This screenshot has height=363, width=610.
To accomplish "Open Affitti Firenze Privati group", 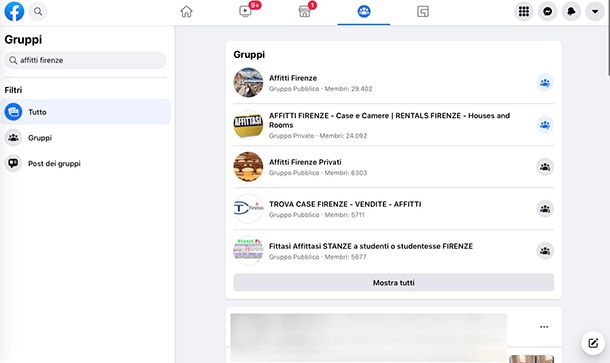I will click(x=305, y=162).
